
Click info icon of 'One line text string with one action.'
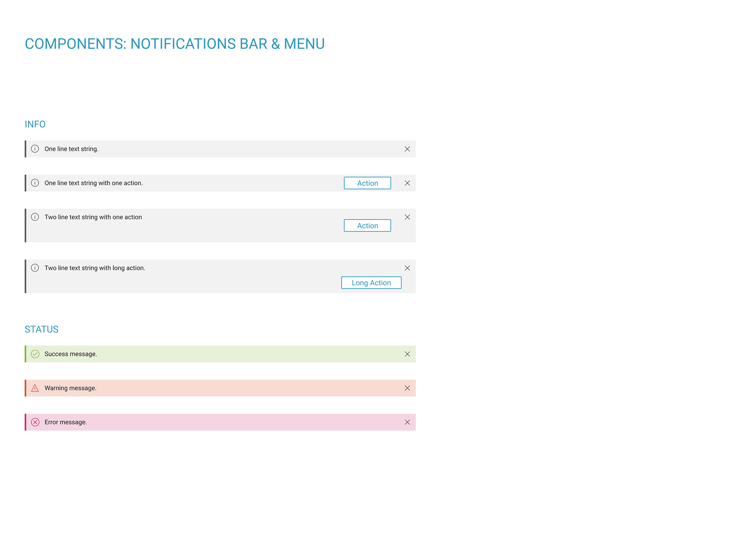pos(35,183)
